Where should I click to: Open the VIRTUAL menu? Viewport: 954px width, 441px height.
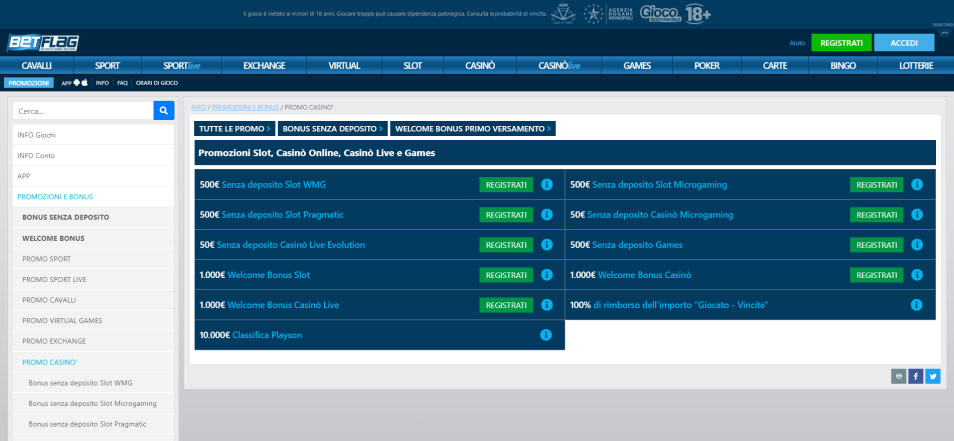[x=344, y=66]
